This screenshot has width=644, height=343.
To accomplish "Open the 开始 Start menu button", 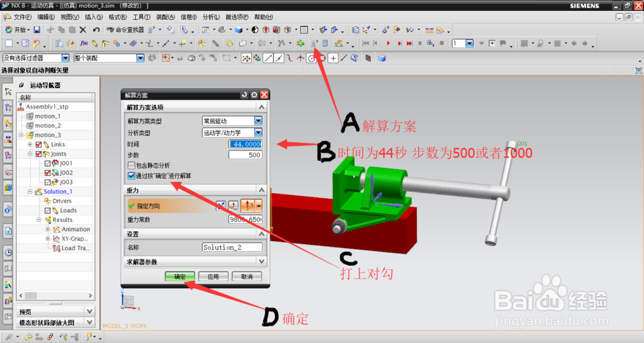I will (x=17, y=30).
